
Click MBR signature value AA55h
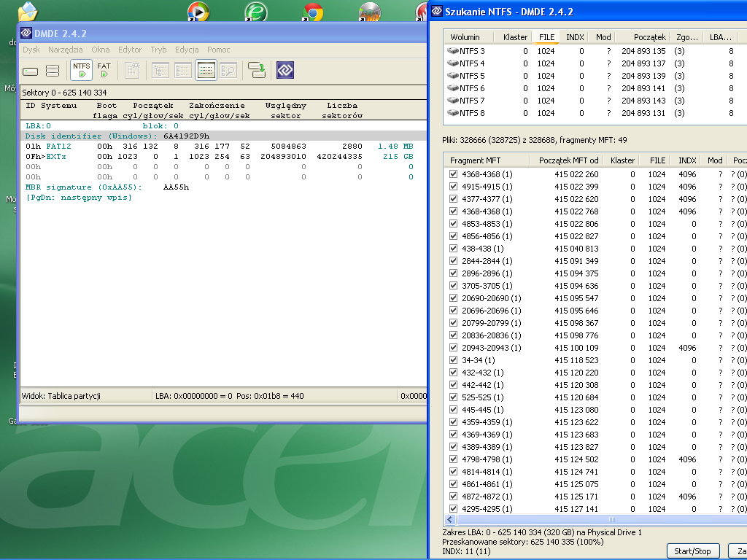[x=176, y=187]
